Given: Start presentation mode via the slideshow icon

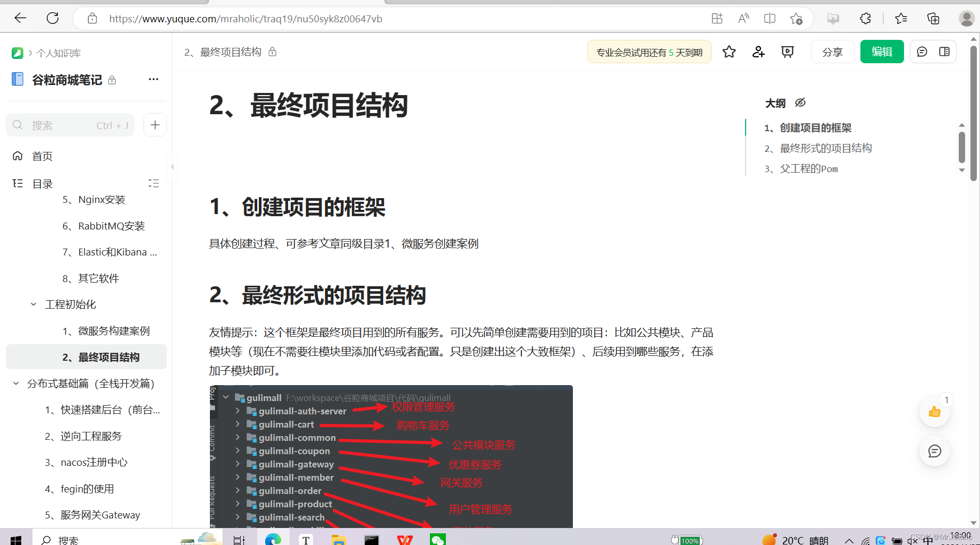Looking at the screenshot, I should pyautogui.click(x=787, y=52).
